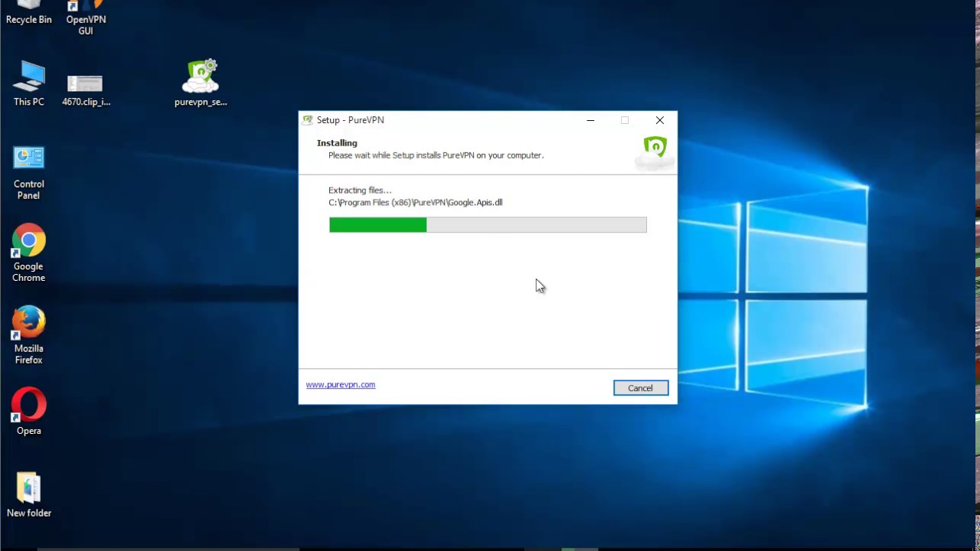Click the "Extracting files..." status text
The width and height of the screenshot is (980, 551).
[x=360, y=191]
